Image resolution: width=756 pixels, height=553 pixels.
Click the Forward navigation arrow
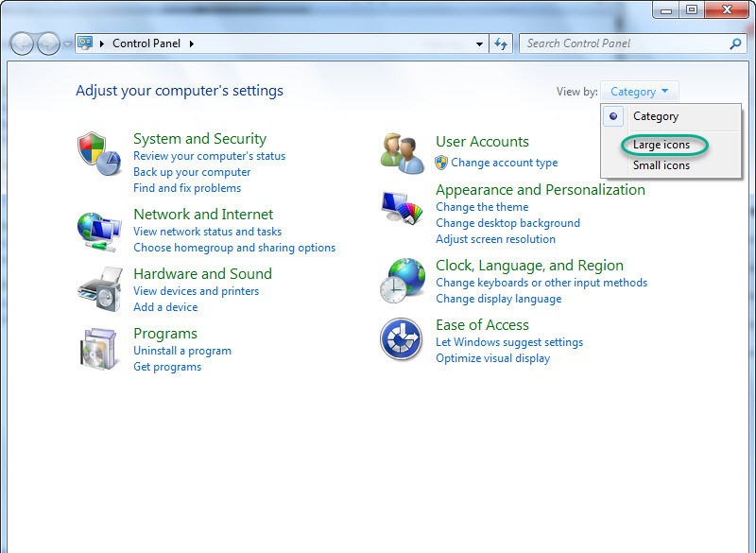click(48, 43)
